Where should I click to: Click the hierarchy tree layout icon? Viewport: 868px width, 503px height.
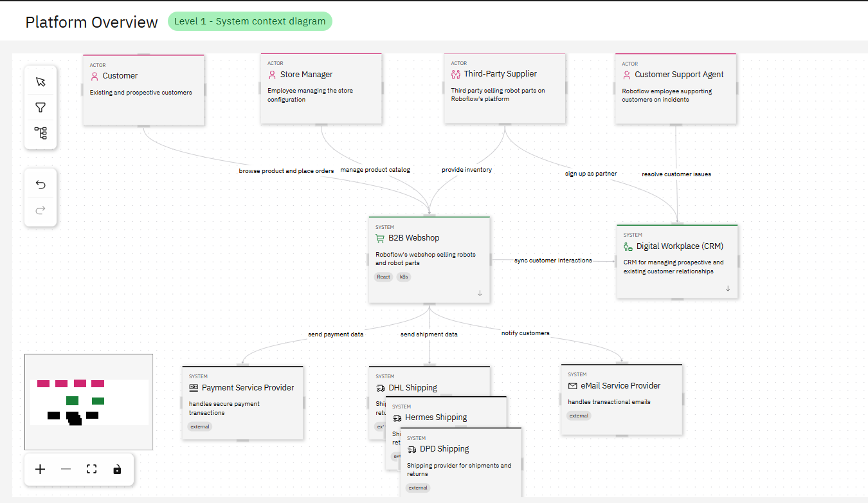tap(41, 133)
